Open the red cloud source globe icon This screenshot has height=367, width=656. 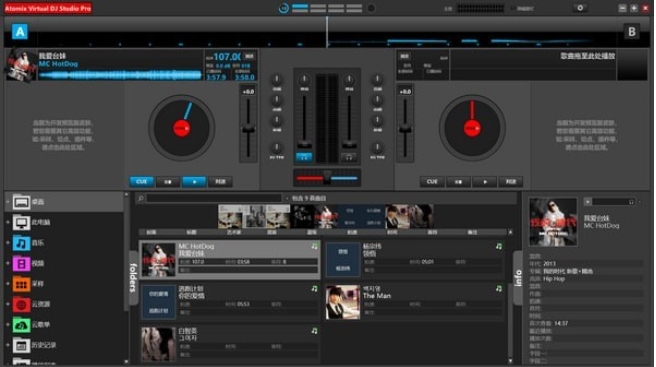coord(21,304)
